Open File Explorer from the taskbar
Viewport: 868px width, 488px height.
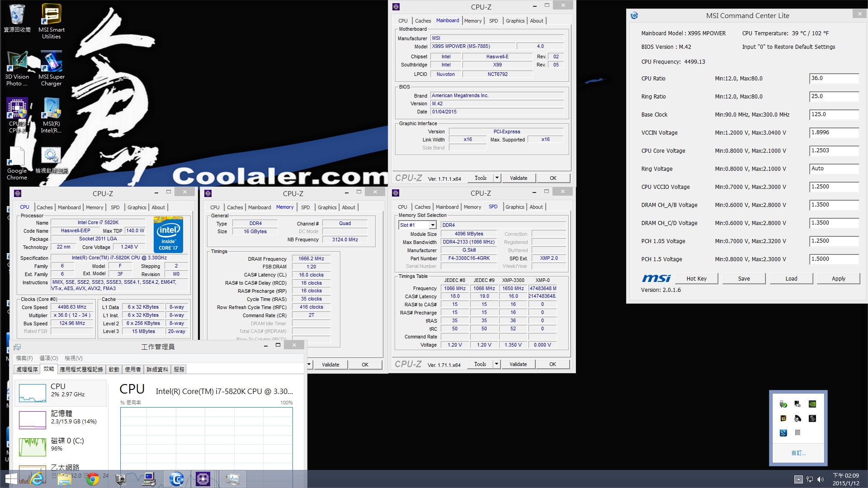tap(65, 479)
